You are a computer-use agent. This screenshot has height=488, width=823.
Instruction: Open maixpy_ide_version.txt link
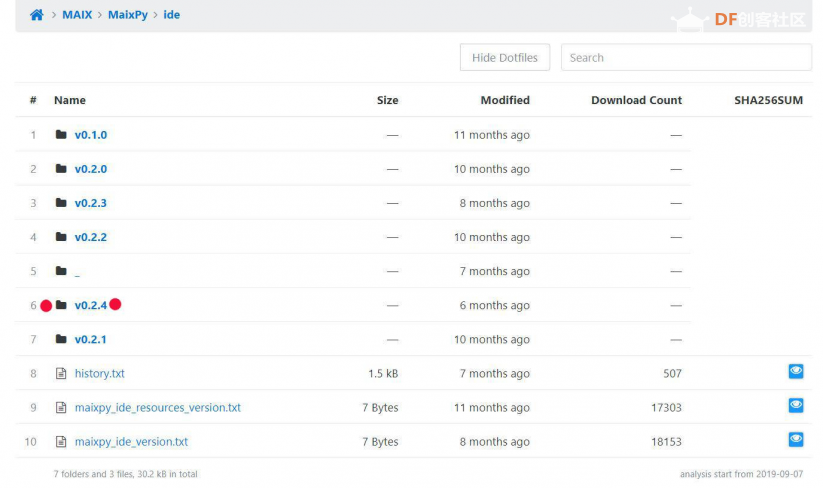click(x=131, y=442)
